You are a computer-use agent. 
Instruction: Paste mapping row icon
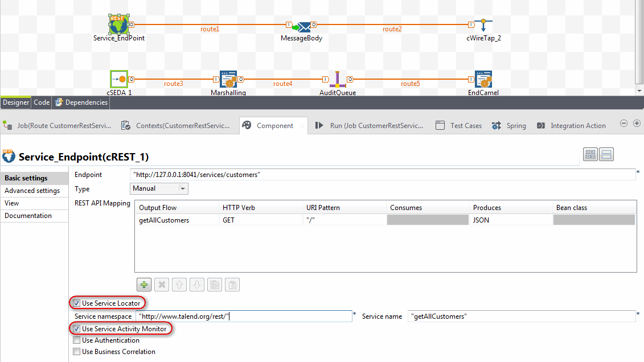tap(232, 285)
